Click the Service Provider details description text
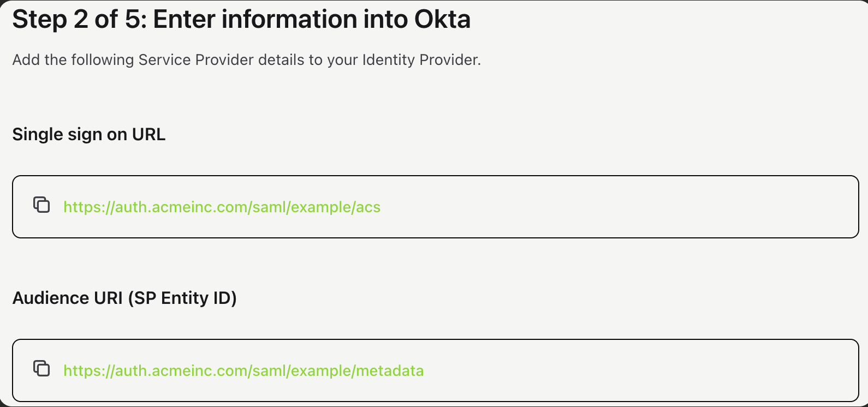 246,59
